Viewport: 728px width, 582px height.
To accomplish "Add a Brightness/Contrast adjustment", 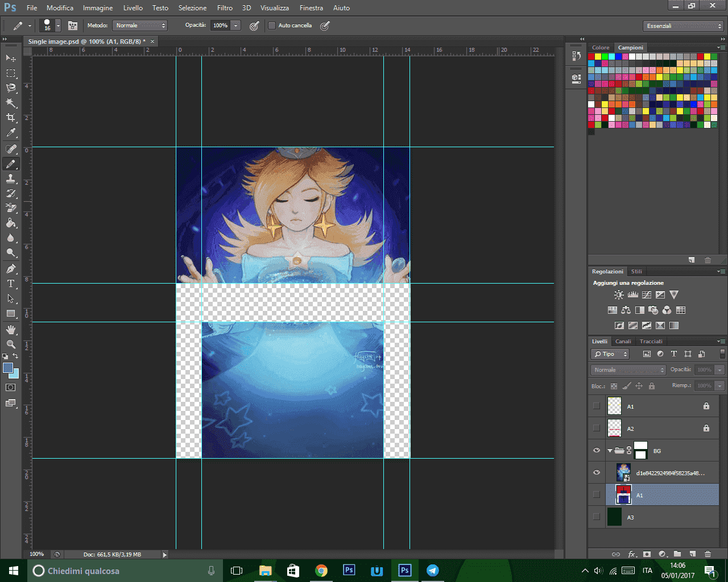I will [619, 294].
